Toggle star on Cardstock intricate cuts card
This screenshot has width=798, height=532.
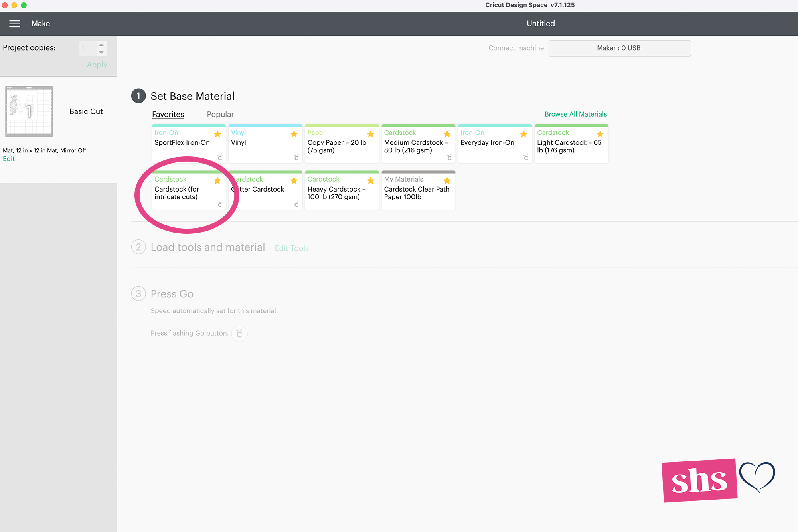click(217, 181)
